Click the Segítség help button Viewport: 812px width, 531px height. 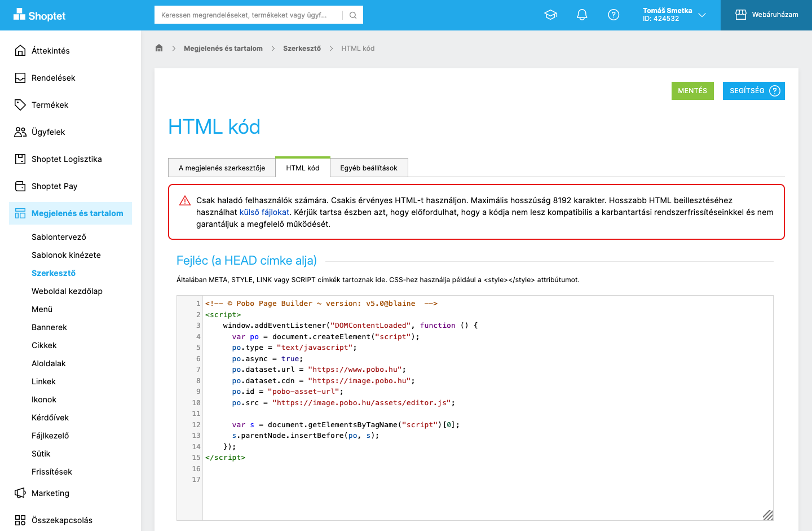(753, 91)
